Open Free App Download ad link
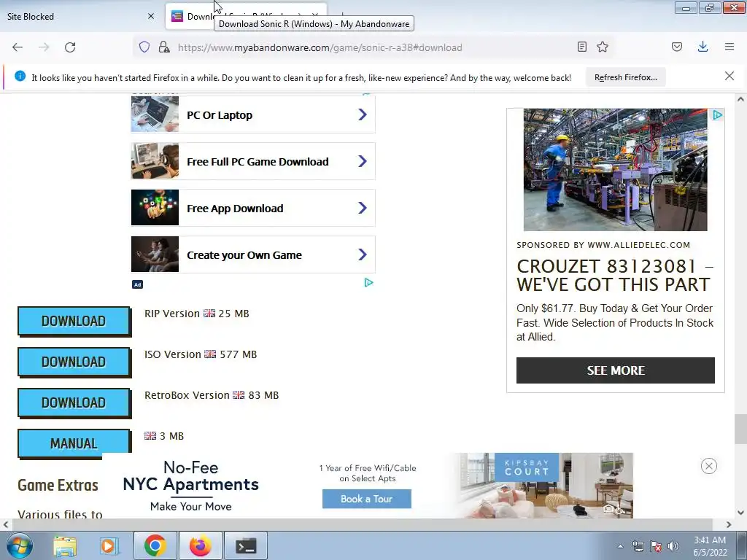The width and height of the screenshot is (747, 560). [x=253, y=208]
